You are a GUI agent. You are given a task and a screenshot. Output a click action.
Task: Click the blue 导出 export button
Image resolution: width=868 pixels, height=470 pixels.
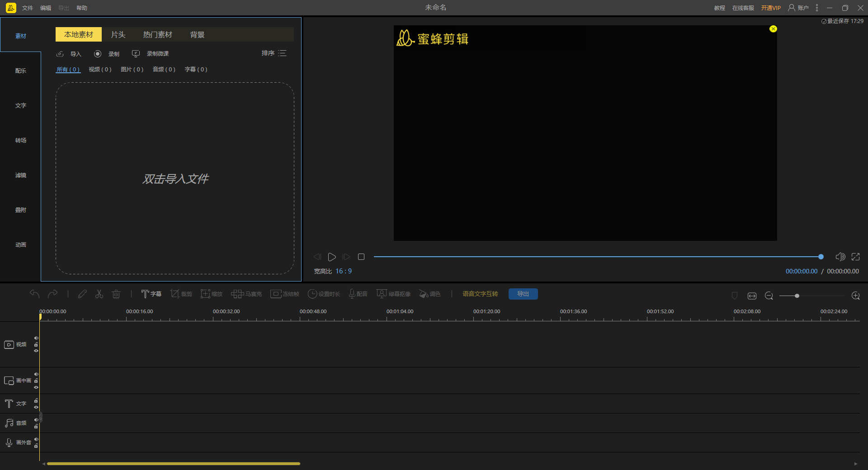point(523,294)
